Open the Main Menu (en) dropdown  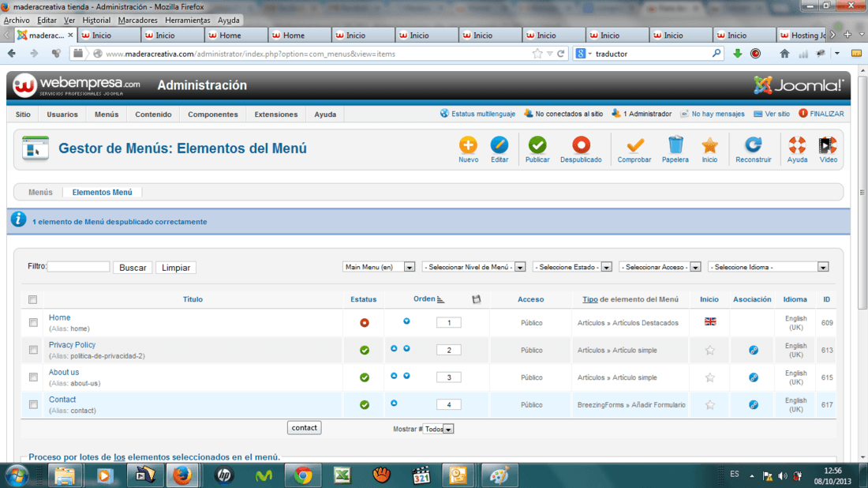tap(379, 267)
